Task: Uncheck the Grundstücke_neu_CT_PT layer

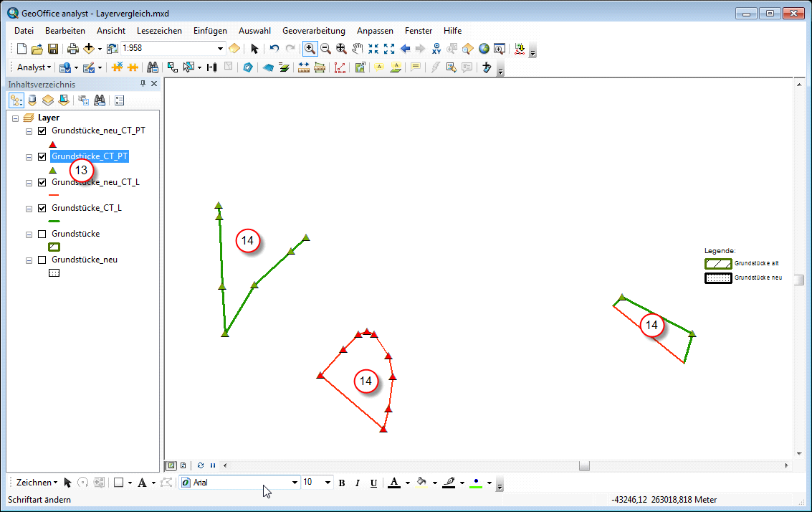Action: click(42, 131)
